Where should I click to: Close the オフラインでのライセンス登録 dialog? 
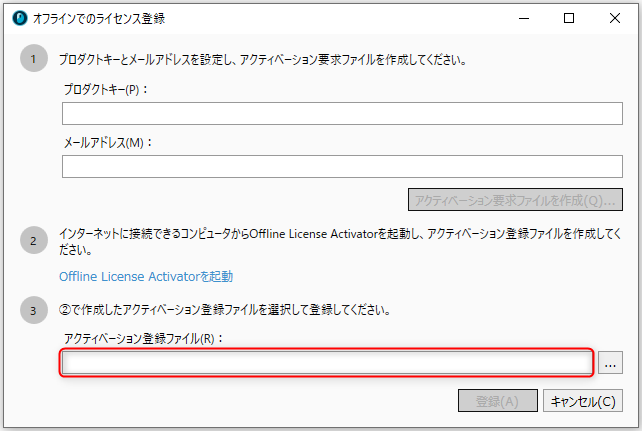(615, 18)
